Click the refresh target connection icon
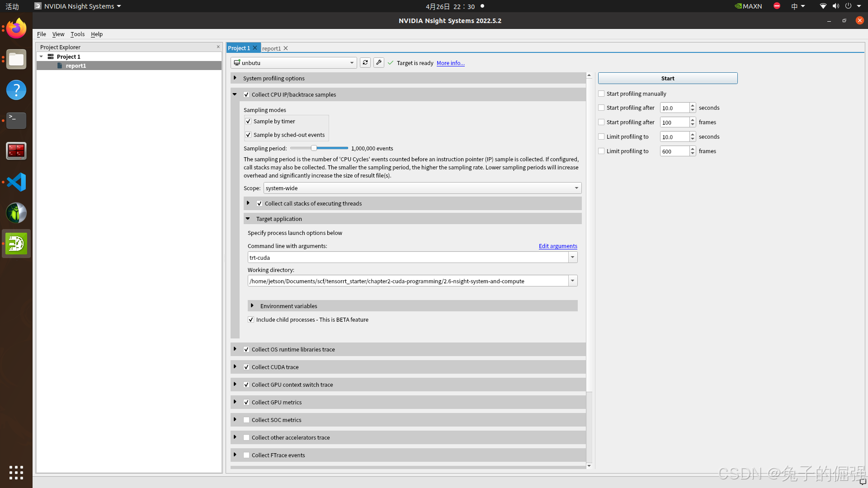Screen dimensions: 868x488 tap(365, 63)
